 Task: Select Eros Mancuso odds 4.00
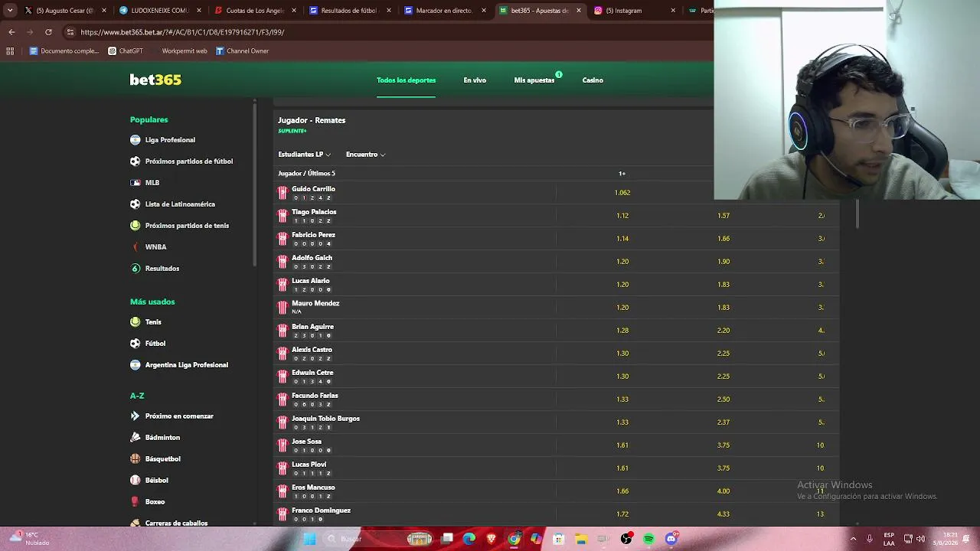tap(724, 491)
